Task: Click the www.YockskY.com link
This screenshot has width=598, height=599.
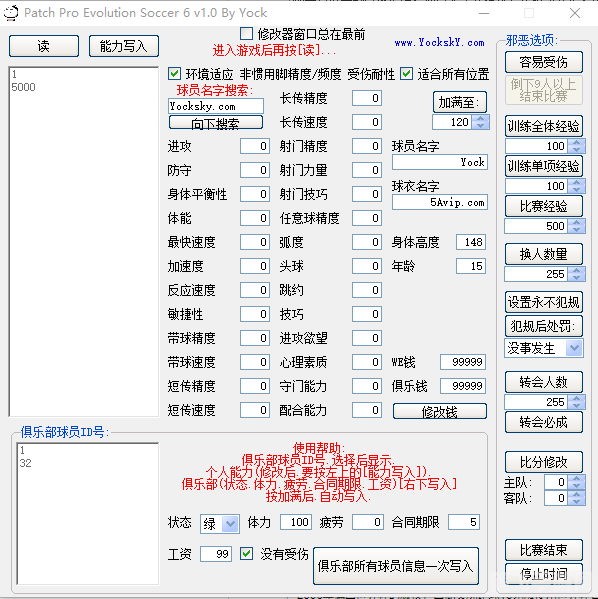Action: pos(439,42)
